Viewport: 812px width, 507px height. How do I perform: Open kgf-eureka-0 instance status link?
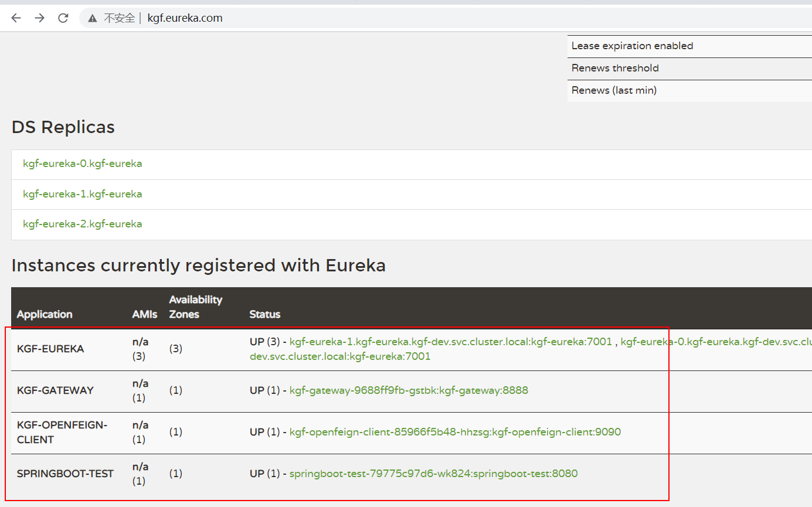(x=716, y=342)
